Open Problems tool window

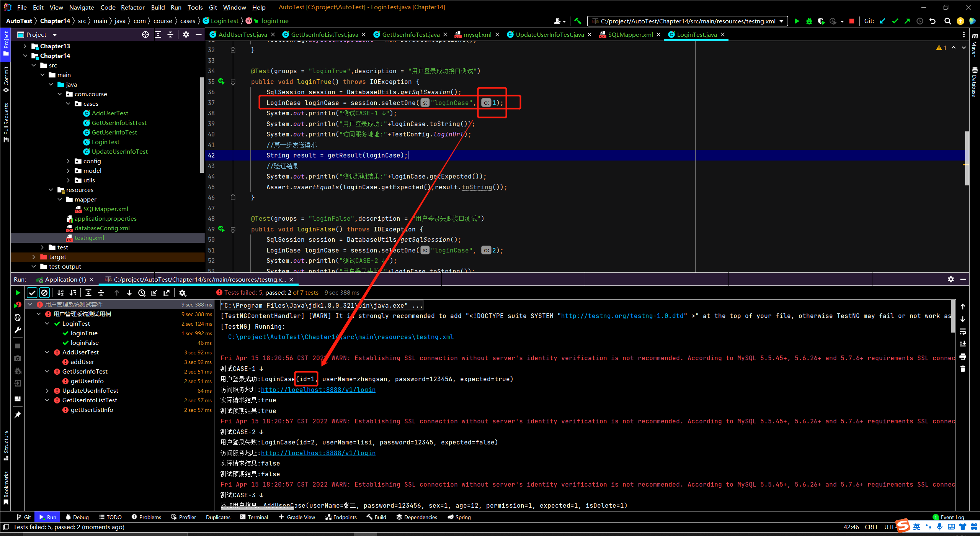(147, 517)
